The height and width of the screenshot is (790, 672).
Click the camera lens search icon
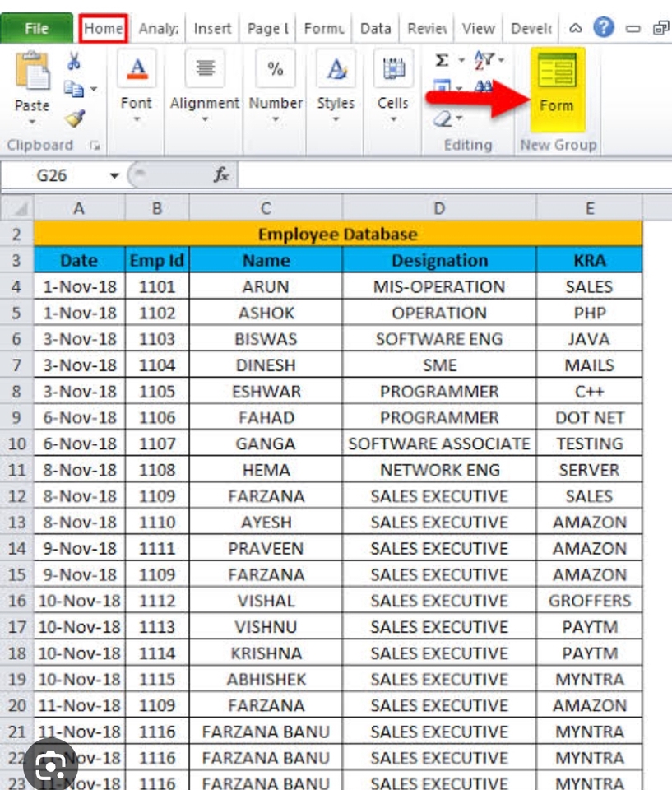(50, 764)
